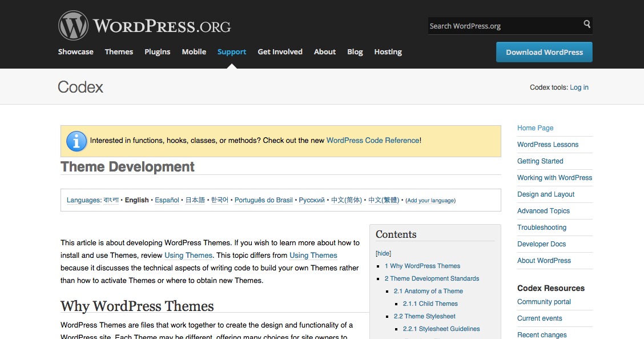Open the second Using Themes link
Image resolution: width=644 pixels, height=339 pixels.
(313, 255)
